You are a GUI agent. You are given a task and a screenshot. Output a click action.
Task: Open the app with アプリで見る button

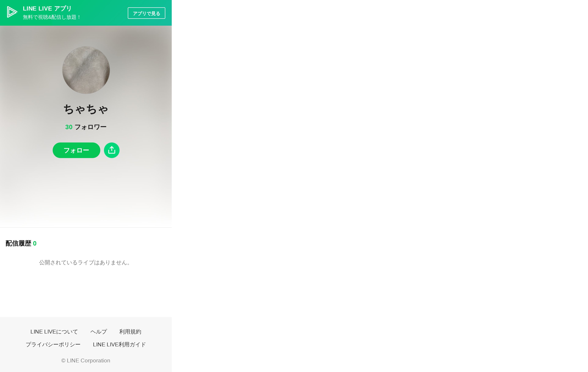[147, 13]
